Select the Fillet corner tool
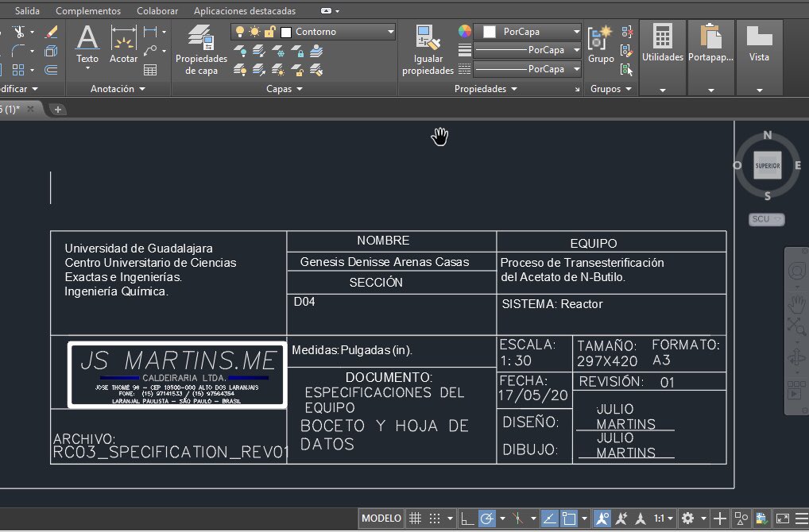809x532 pixels. (x=18, y=51)
